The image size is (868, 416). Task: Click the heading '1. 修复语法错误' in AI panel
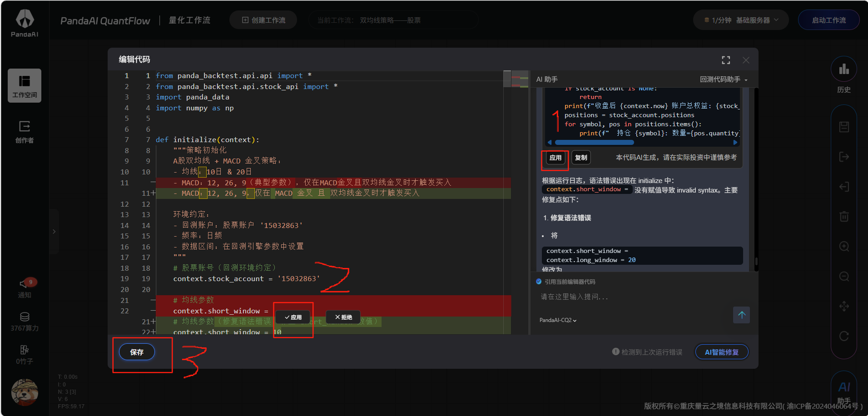(567, 218)
